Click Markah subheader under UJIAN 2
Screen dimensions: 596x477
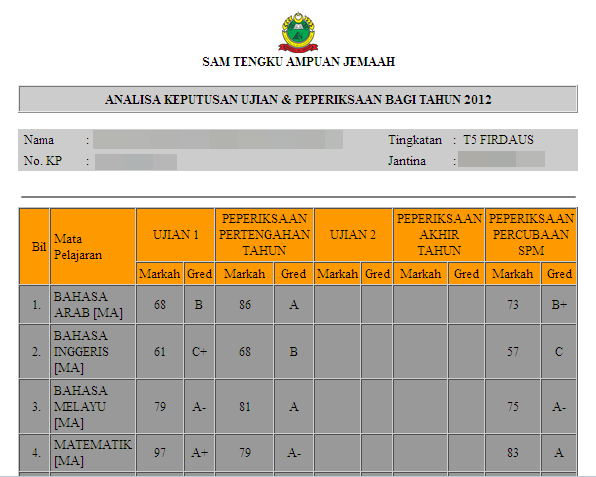(x=338, y=273)
